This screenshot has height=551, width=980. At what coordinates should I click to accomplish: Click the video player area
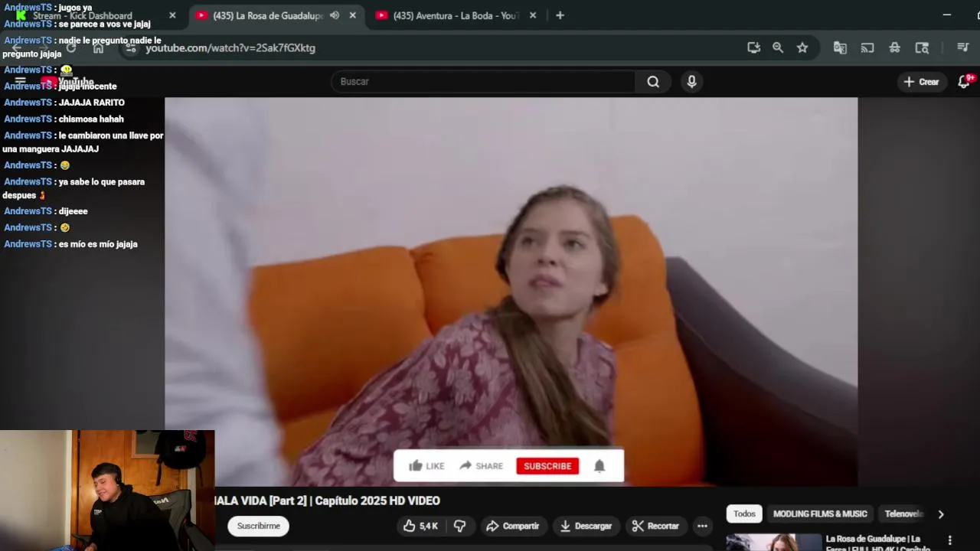tap(511, 291)
